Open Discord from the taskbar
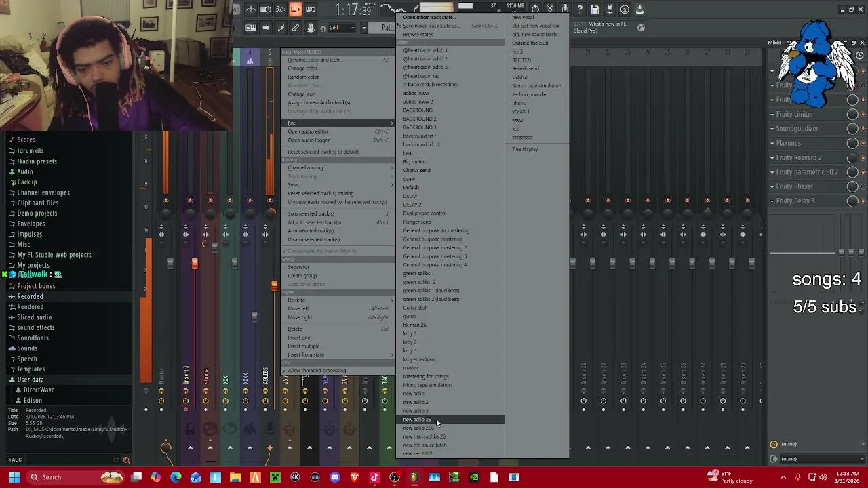868x488 pixels. 335,477
